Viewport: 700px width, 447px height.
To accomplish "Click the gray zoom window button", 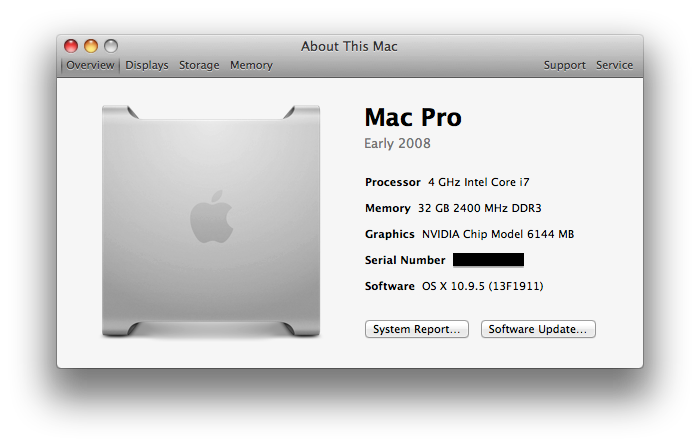I will (111, 46).
